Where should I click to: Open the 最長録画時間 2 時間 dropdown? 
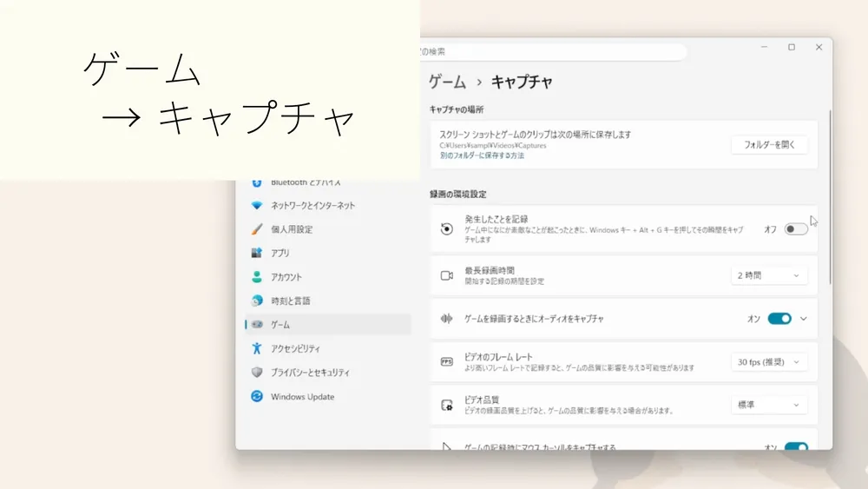[x=768, y=275]
